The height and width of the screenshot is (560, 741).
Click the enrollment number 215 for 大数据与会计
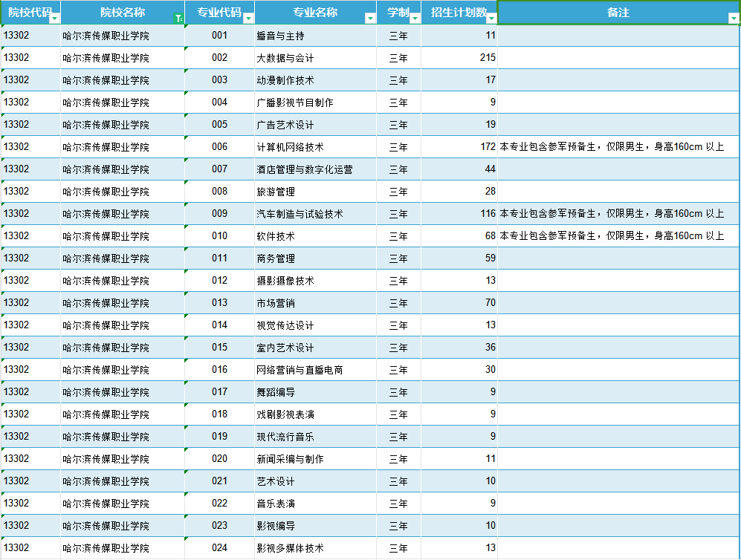480,57
